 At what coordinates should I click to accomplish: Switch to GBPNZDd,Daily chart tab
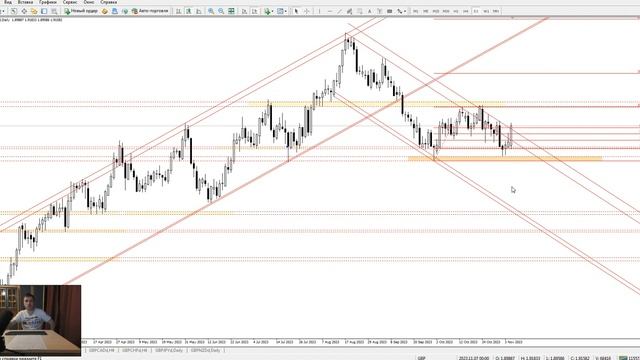pyautogui.click(x=205, y=350)
